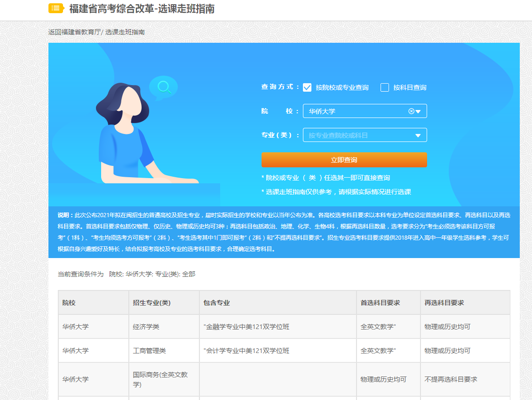Screen dimensions: 532x400
Task: Open the 院校 dropdown arrow
Action: (418, 111)
